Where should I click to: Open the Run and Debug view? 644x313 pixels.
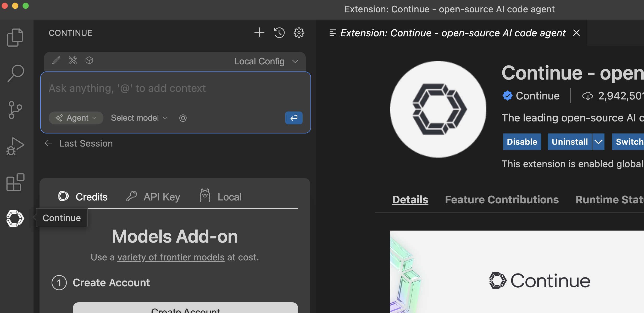click(x=15, y=146)
